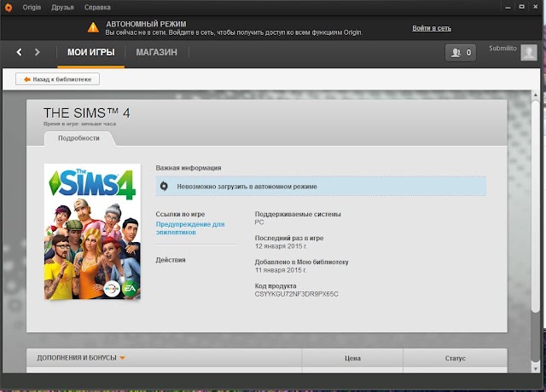
Task: Click the Цена column header
Action: 352,358
